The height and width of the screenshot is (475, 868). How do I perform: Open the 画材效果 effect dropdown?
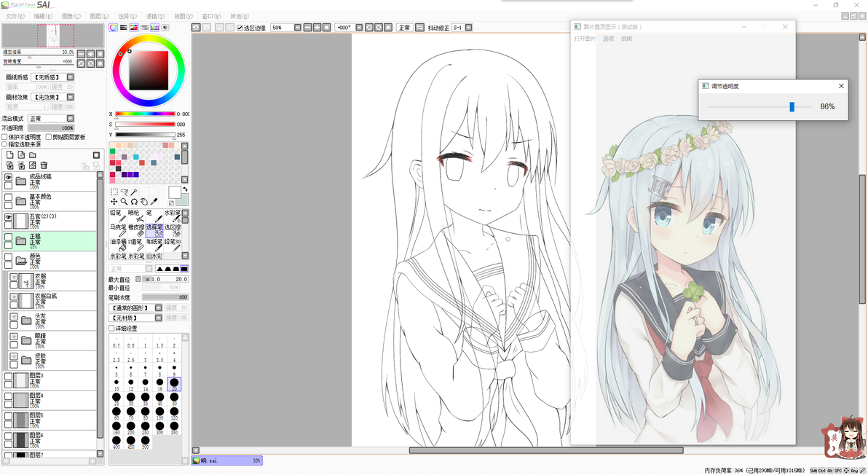71,97
